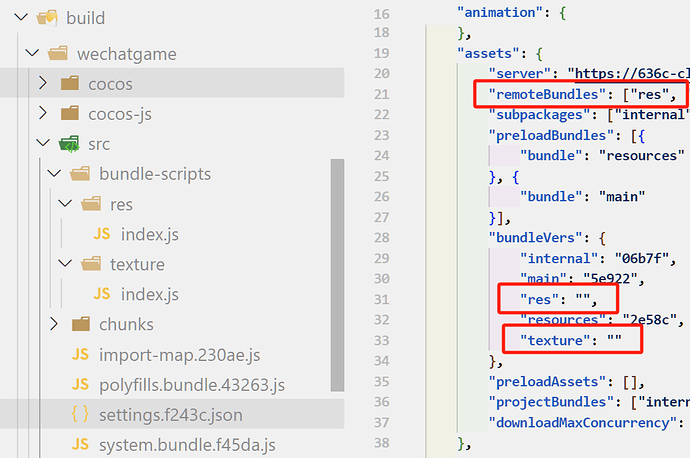
Task: Click the green src folder icon
Action: (69, 144)
